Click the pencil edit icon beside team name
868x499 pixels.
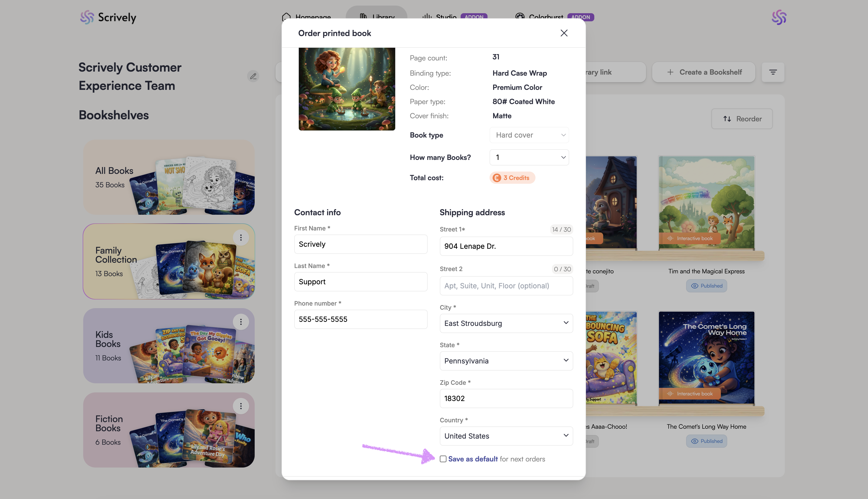point(253,76)
